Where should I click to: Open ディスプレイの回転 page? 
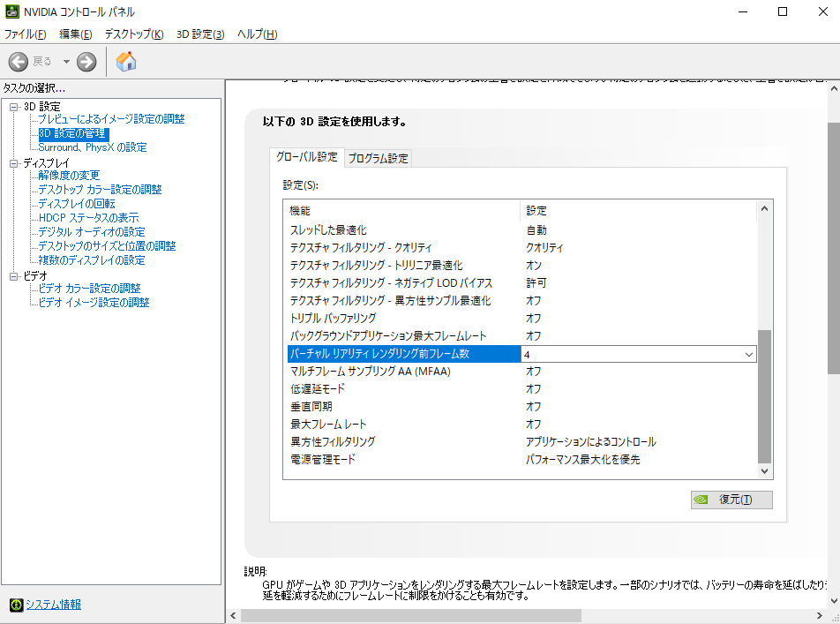(x=77, y=204)
